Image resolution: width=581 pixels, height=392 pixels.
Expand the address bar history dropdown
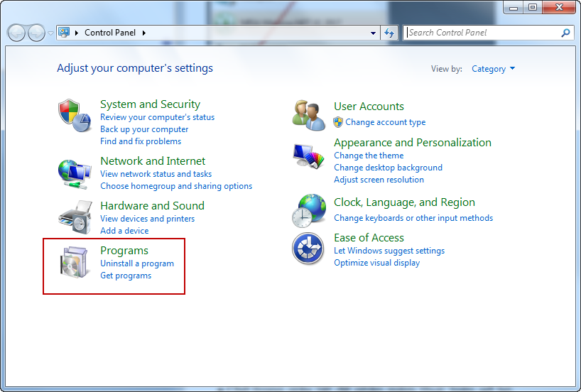(373, 33)
